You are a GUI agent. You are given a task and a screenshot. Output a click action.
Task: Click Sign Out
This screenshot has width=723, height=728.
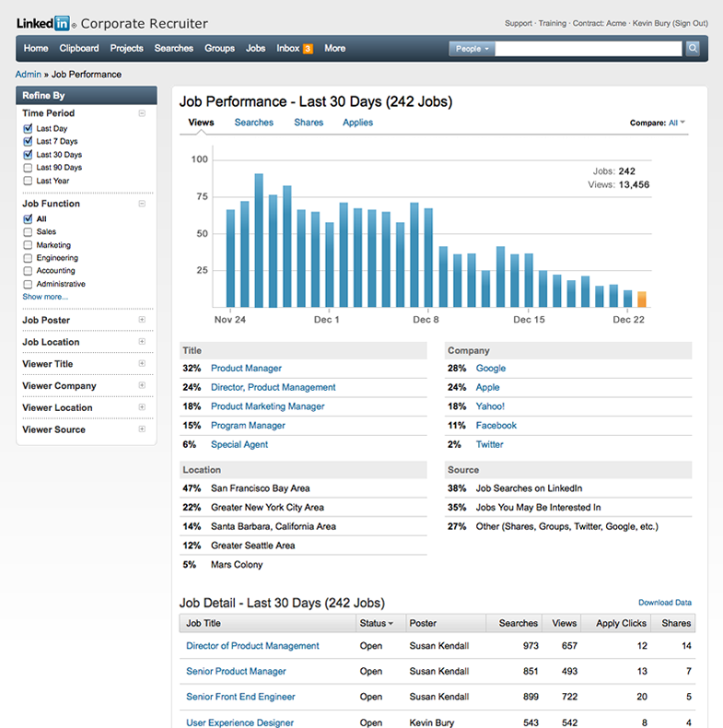690,23
